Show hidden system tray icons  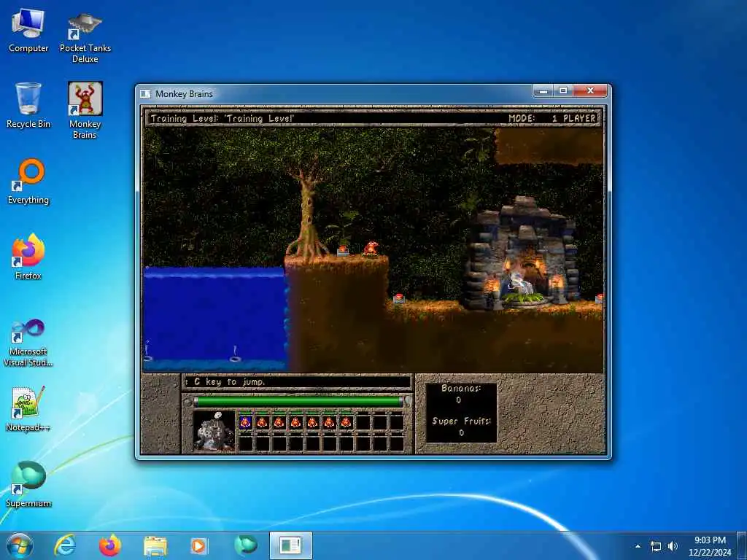click(x=638, y=546)
